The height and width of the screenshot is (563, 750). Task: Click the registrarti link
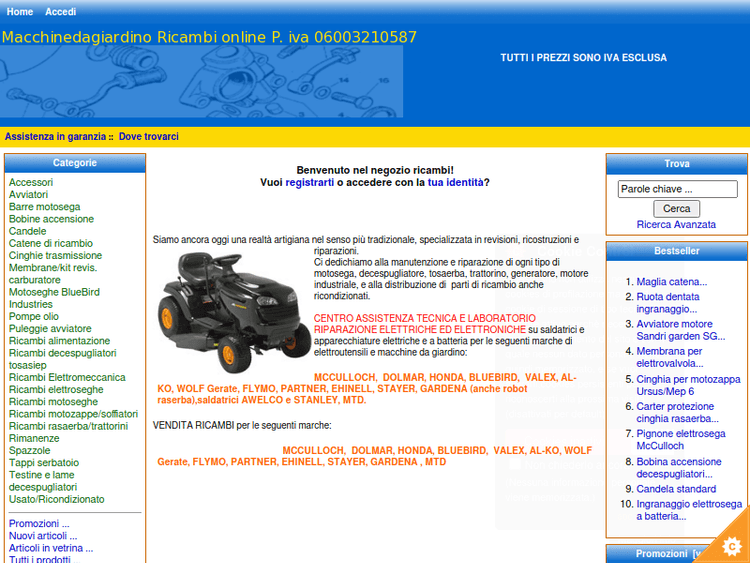coord(310,183)
